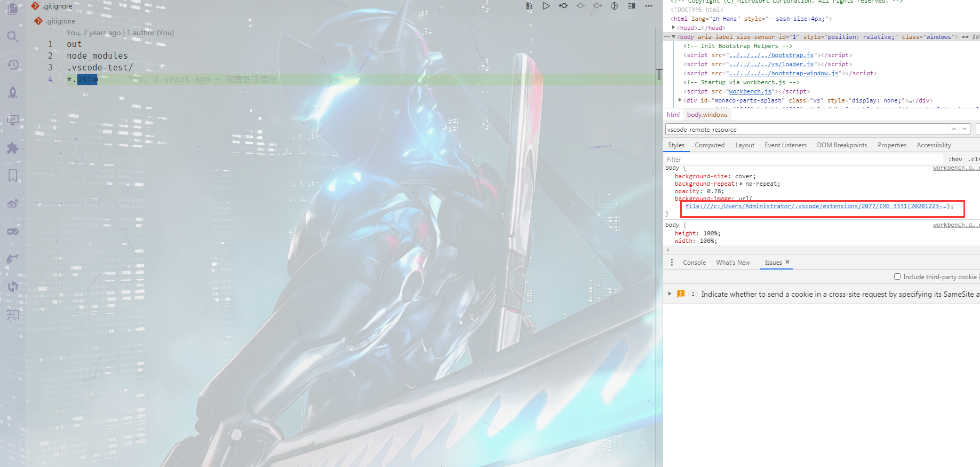Screen dimensions: 980x467
Task: Click the refresh-arrows icon above Zhihu icon
Action: 13,287
